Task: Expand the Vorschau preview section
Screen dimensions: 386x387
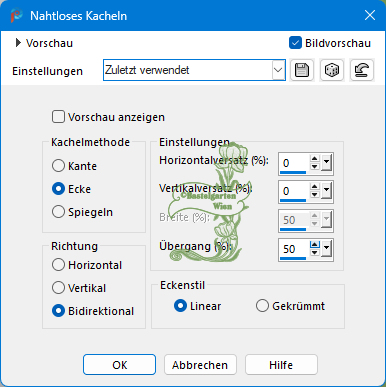Action: click(18, 43)
